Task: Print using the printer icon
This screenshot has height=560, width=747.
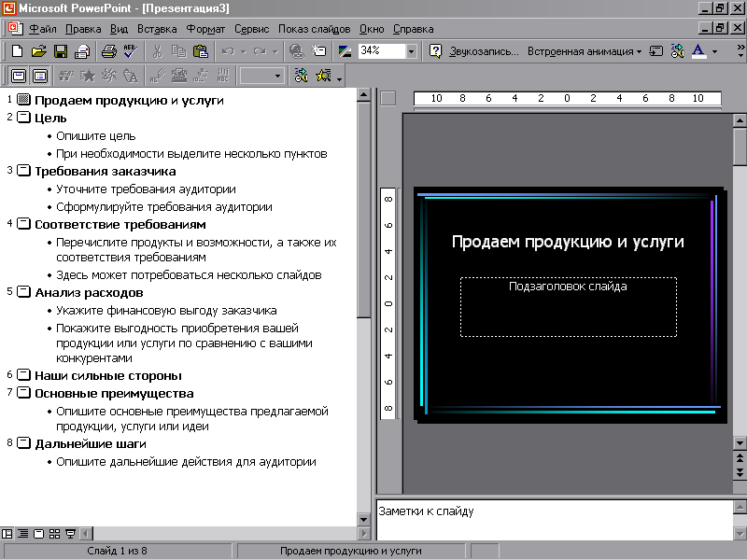Action: click(108, 51)
